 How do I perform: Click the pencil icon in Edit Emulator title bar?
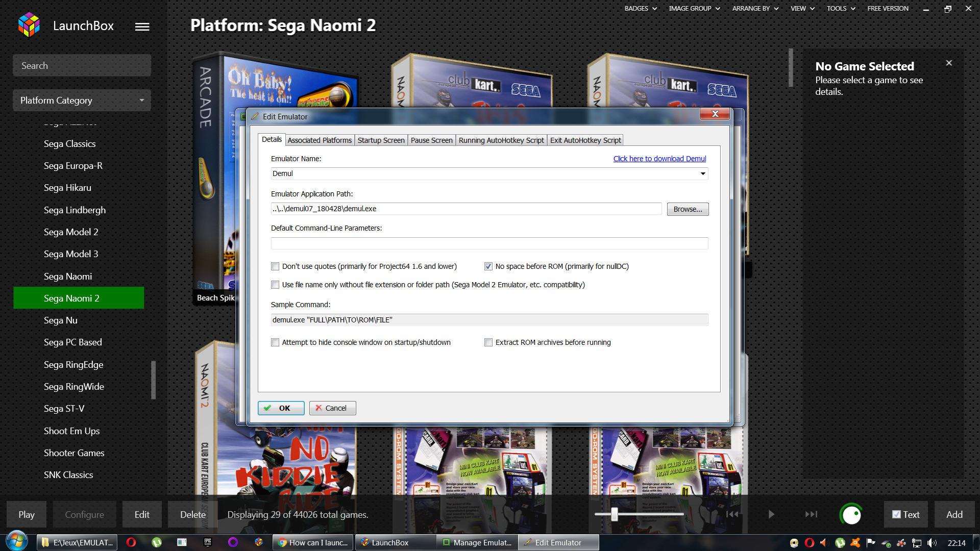click(255, 116)
